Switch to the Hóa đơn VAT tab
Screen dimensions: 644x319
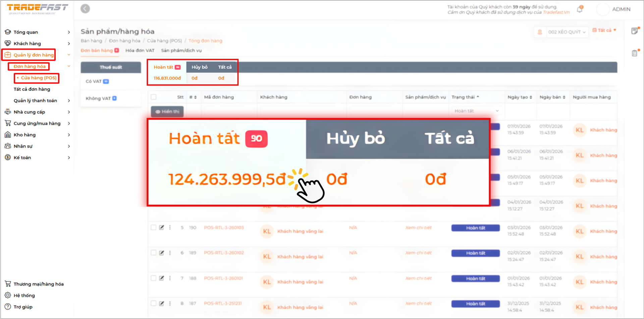pyautogui.click(x=140, y=51)
